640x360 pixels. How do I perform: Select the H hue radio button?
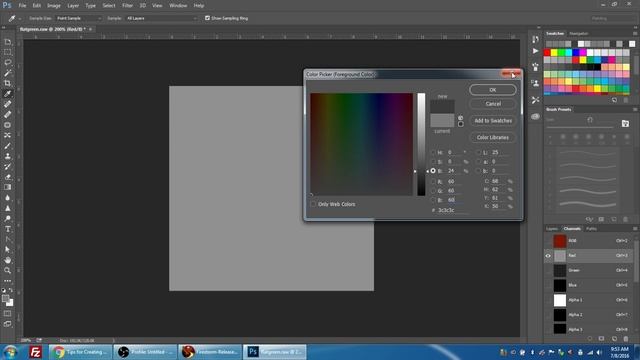[x=433, y=152]
